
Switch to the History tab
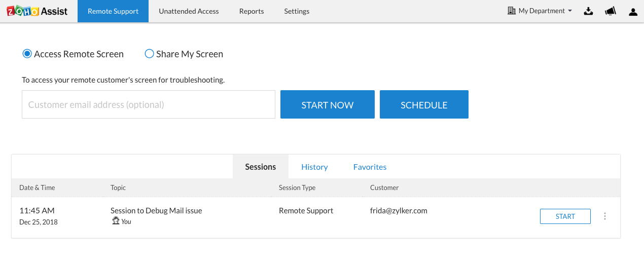coord(314,167)
